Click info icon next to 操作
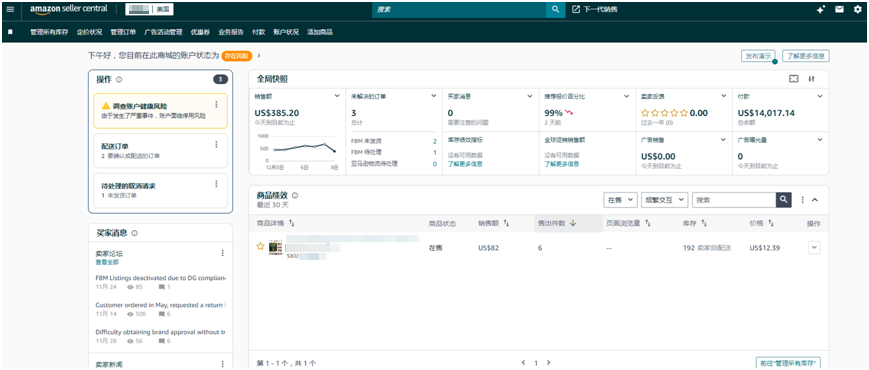The width and height of the screenshot is (869, 370). (119, 80)
